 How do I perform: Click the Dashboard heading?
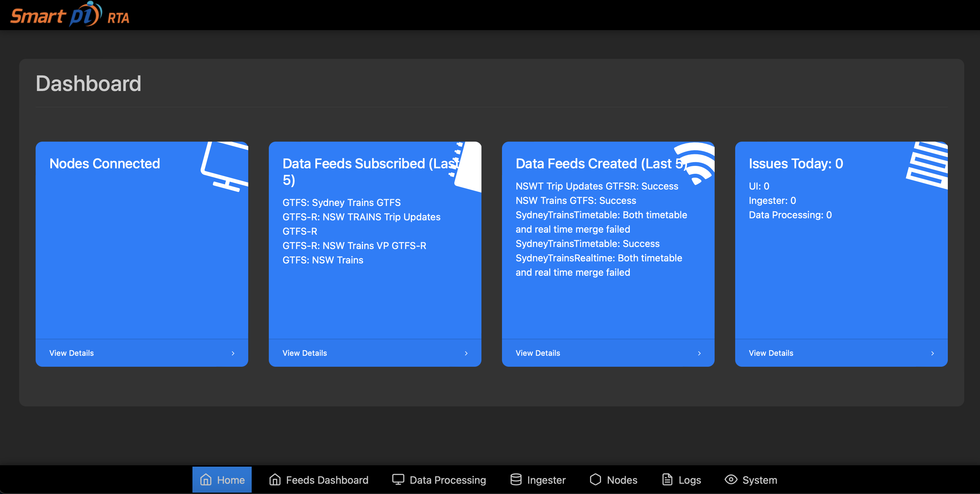click(x=88, y=83)
